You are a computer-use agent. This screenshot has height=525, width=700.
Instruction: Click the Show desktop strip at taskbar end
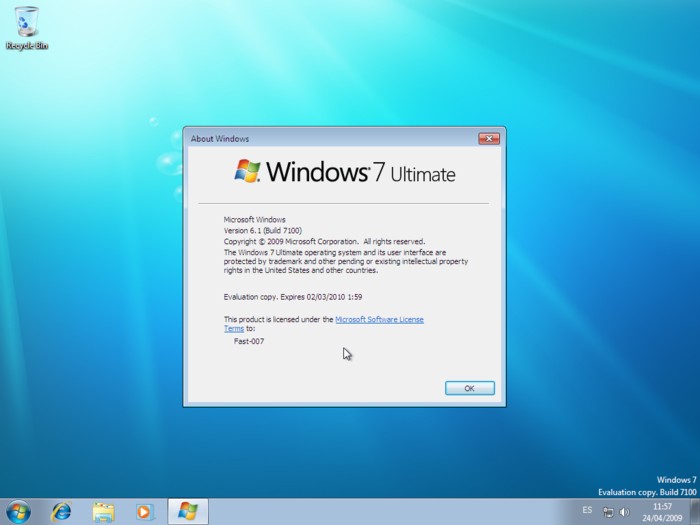tap(694, 512)
